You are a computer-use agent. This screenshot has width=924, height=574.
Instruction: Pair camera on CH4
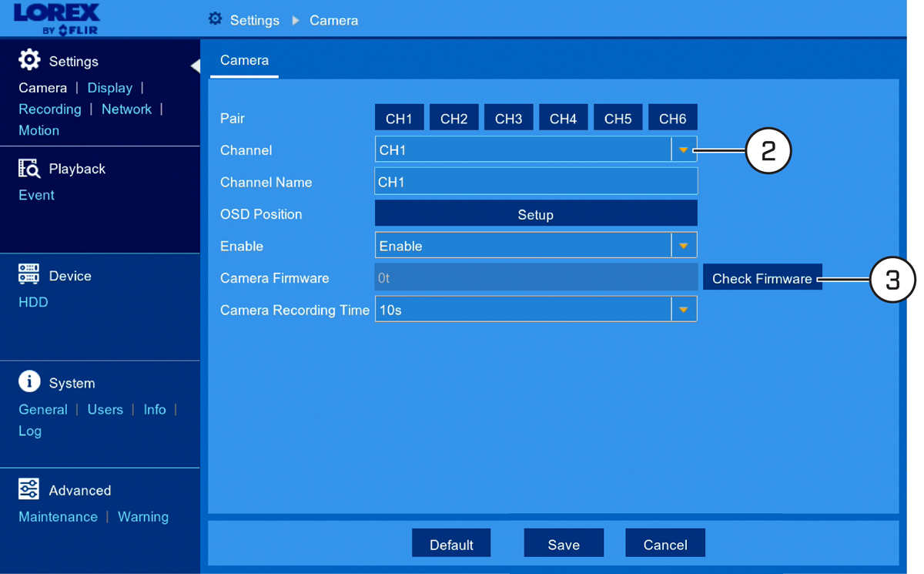(x=563, y=118)
